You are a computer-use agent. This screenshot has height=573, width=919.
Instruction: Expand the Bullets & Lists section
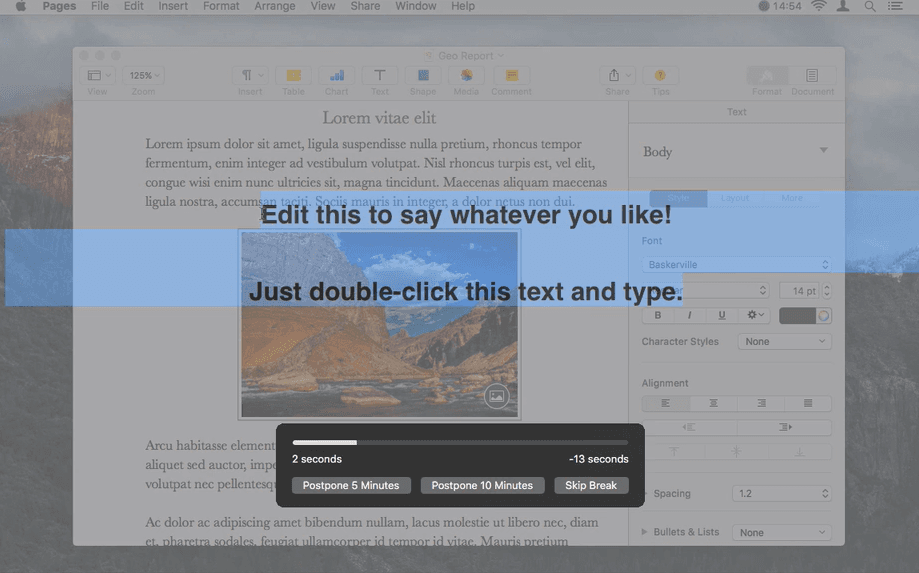(x=644, y=532)
